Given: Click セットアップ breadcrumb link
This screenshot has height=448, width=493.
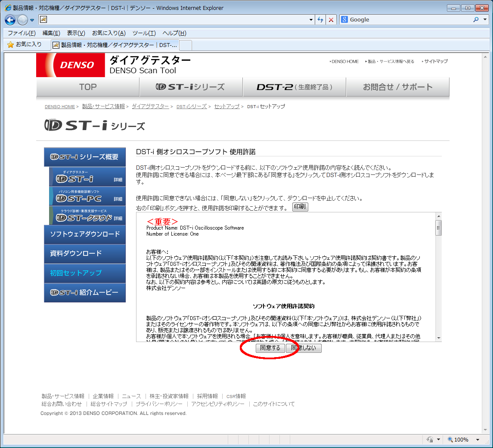Looking at the screenshot, I should [226, 106].
